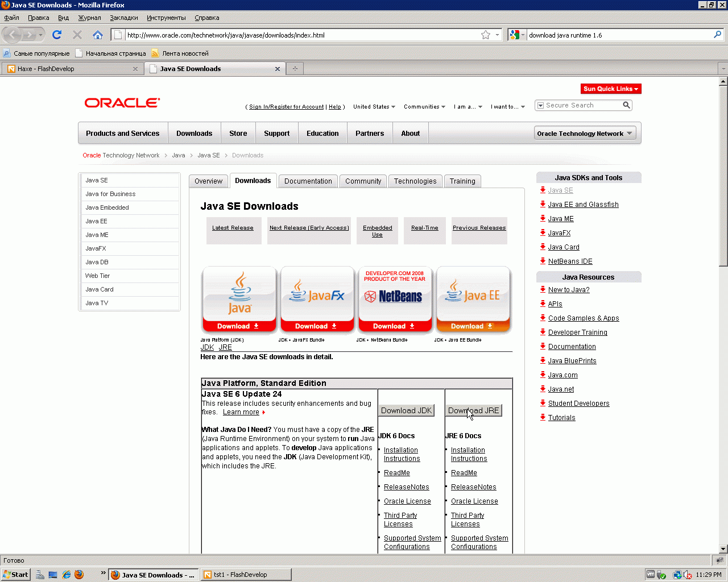Click the JavaFX bundle download tile
Screen dimensions: 728x582
(317, 299)
